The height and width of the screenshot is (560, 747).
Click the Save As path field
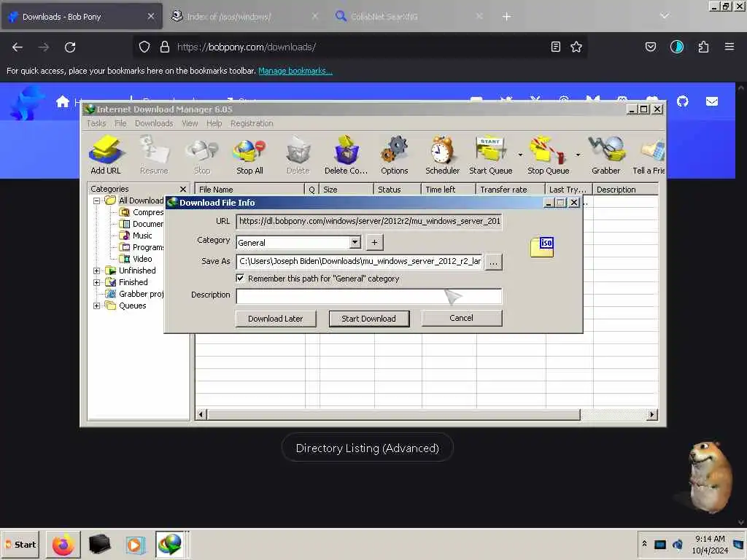pyautogui.click(x=360, y=262)
